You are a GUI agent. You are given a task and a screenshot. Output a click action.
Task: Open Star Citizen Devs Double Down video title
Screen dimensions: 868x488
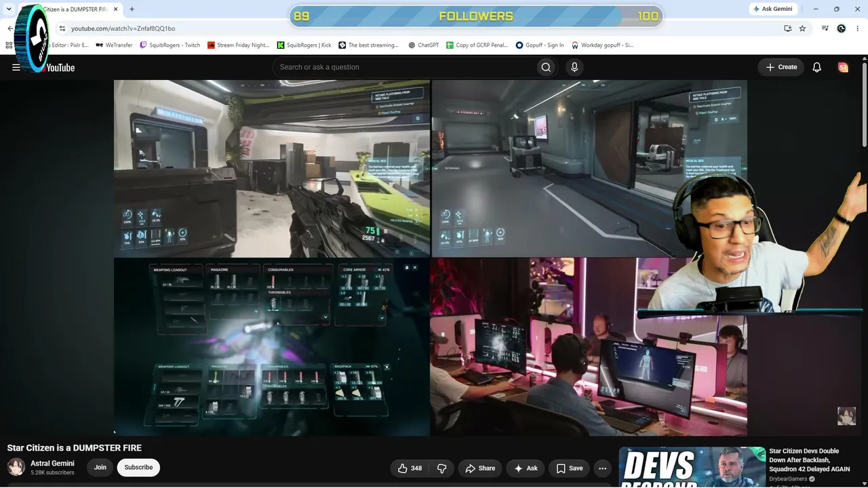tap(809, 460)
